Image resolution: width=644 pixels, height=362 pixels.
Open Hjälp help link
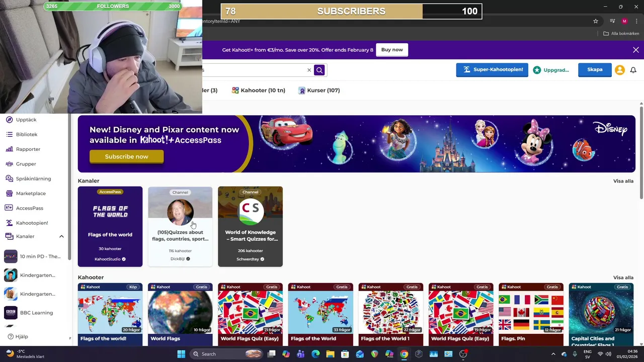click(x=18, y=336)
